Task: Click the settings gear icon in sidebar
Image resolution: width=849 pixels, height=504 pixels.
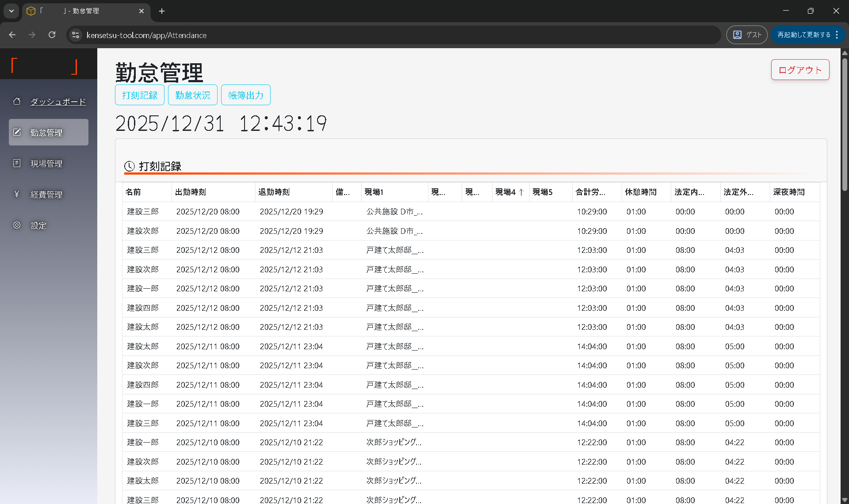Action: (x=17, y=225)
